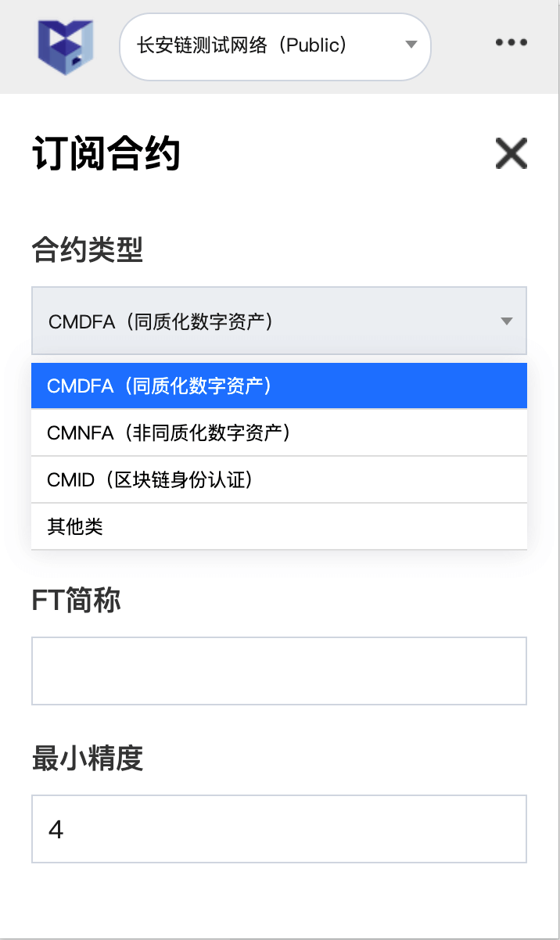Click the ChainMaker wallet logo icon
Screen dimensions: 560x940
tap(66, 47)
